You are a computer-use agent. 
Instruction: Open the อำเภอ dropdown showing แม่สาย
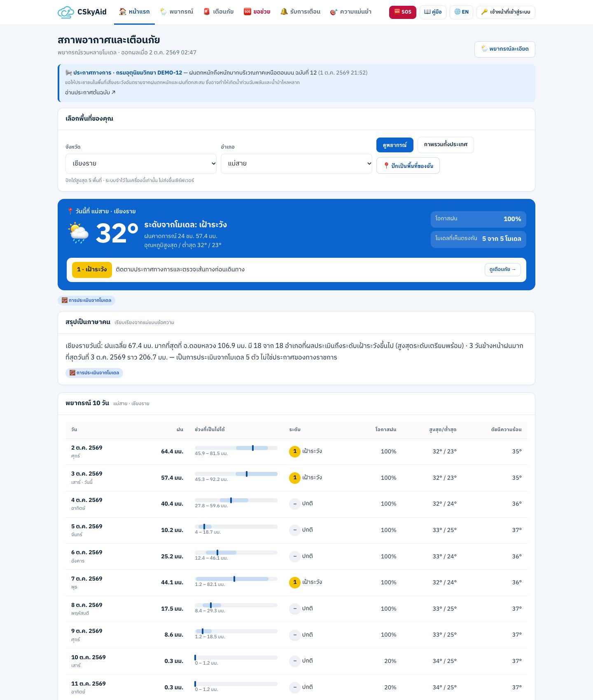pos(296,163)
